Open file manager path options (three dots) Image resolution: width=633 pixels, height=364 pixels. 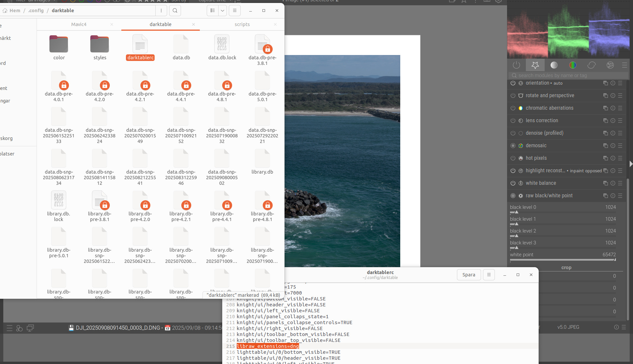[x=161, y=11]
